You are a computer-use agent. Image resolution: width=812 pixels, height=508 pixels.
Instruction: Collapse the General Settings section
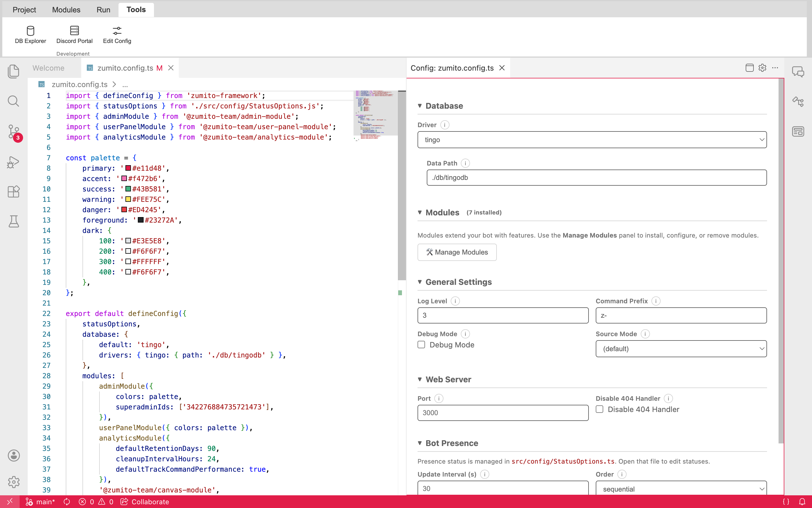click(420, 282)
